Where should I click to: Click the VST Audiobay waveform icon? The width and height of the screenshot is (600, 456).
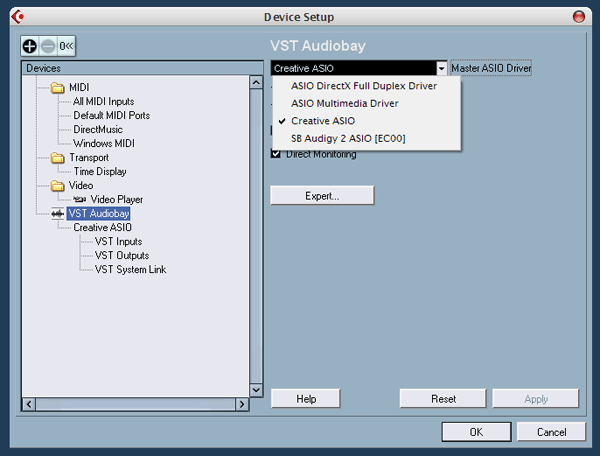click(x=57, y=214)
